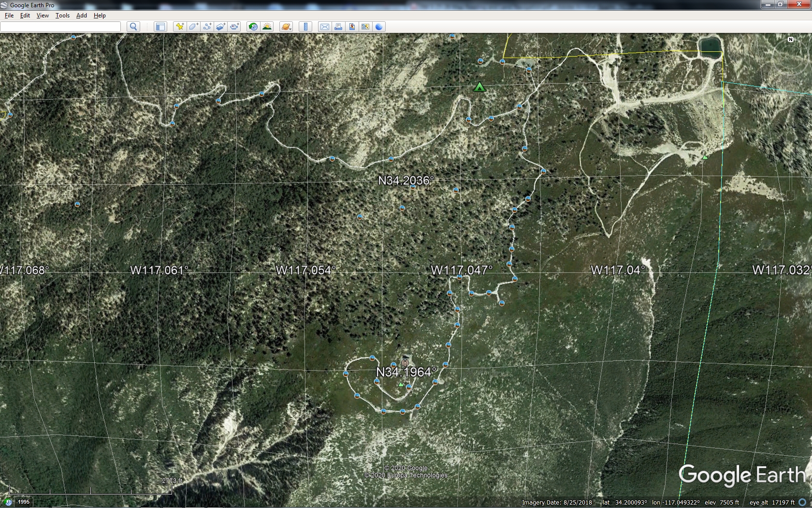The image size is (812, 508).
Task: Add an image overlay
Action: [x=220, y=27]
